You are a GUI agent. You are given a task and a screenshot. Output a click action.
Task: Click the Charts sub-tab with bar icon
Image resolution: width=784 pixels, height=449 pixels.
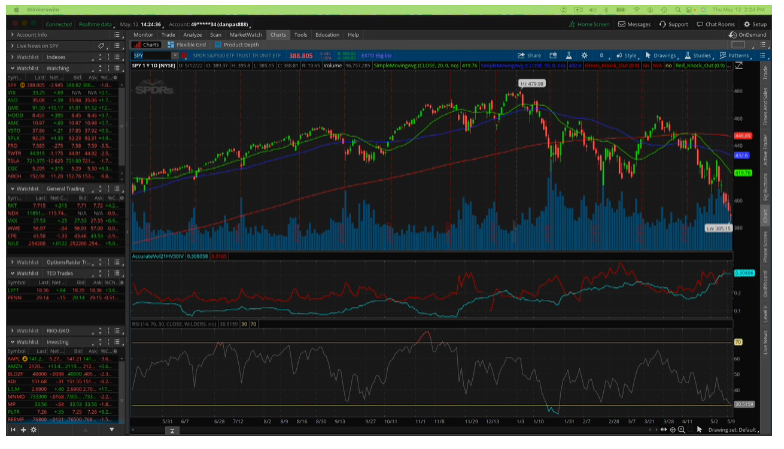[x=146, y=45]
